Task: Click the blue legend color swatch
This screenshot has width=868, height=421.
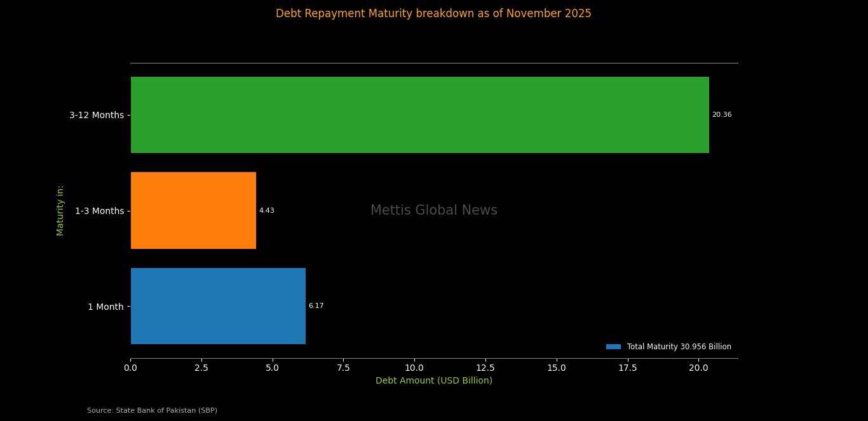Action: (613, 347)
